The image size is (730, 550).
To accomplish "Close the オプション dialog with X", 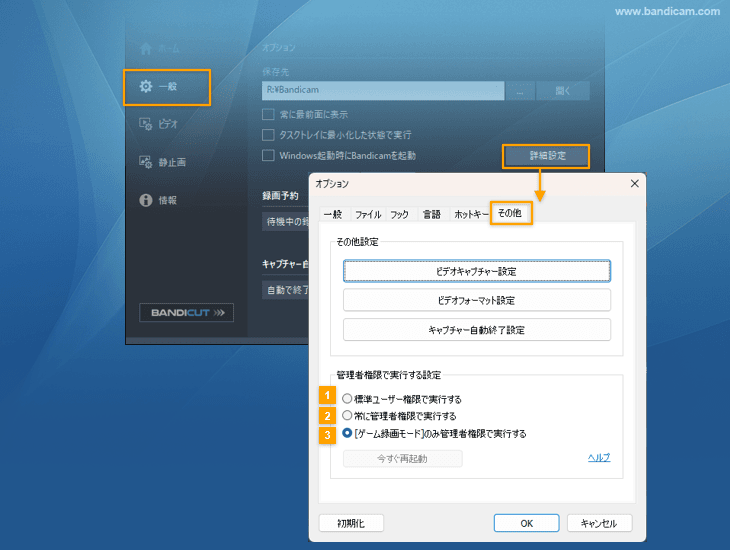I will coord(633,184).
